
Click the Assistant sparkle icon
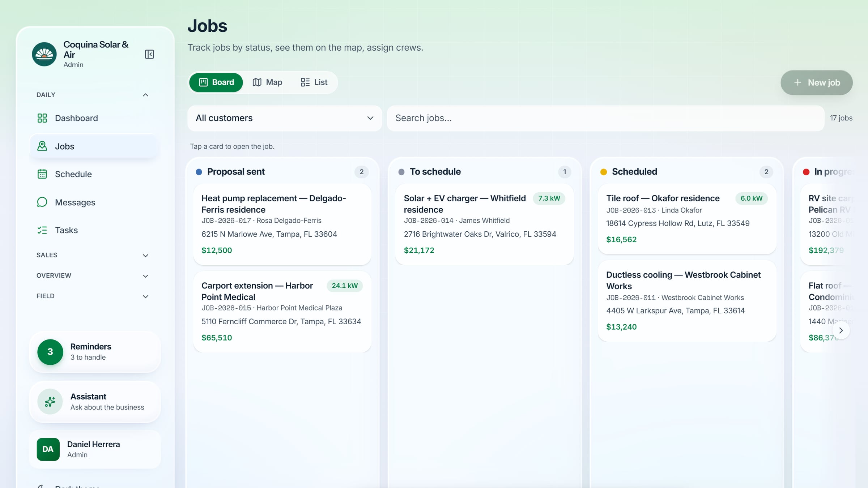[50, 401]
